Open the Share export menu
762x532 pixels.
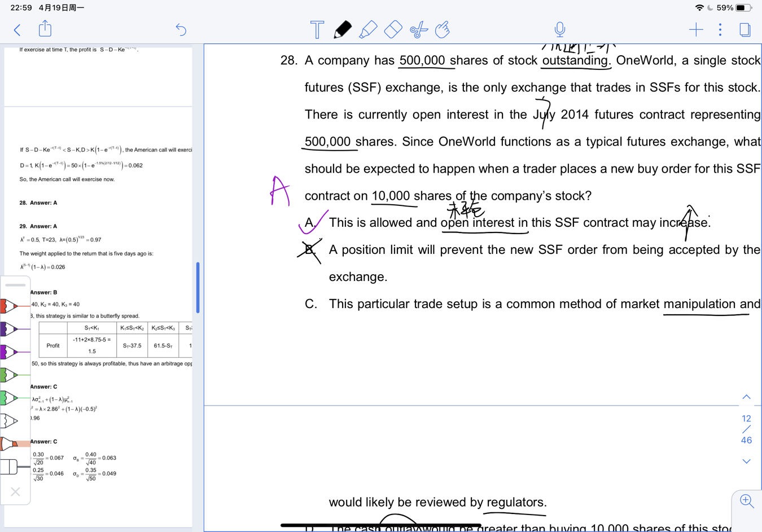(x=45, y=29)
